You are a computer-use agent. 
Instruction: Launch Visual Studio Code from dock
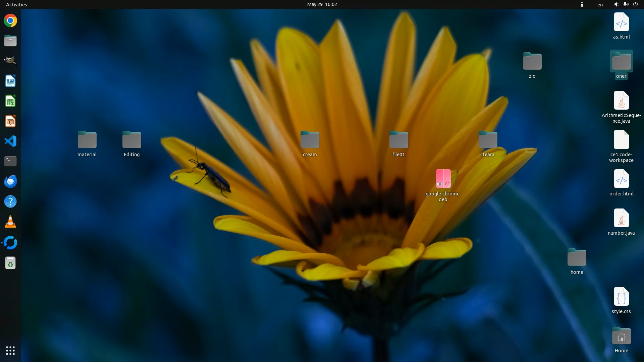(x=10, y=141)
